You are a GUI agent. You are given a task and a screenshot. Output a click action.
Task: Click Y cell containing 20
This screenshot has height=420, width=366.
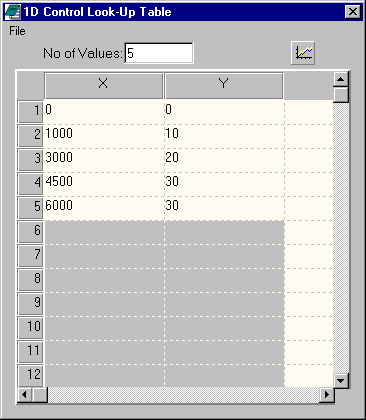point(224,160)
